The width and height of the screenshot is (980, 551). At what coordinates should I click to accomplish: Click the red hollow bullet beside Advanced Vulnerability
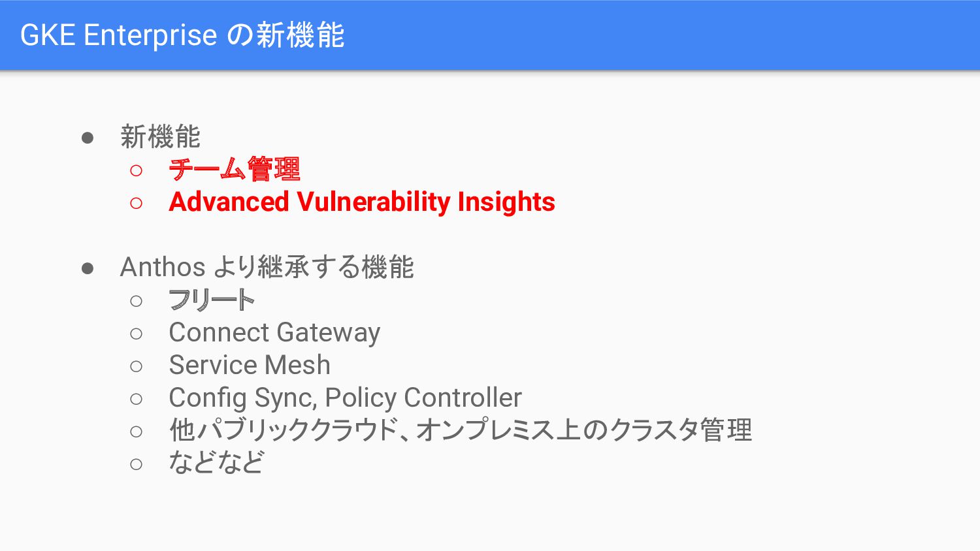tap(136, 204)
